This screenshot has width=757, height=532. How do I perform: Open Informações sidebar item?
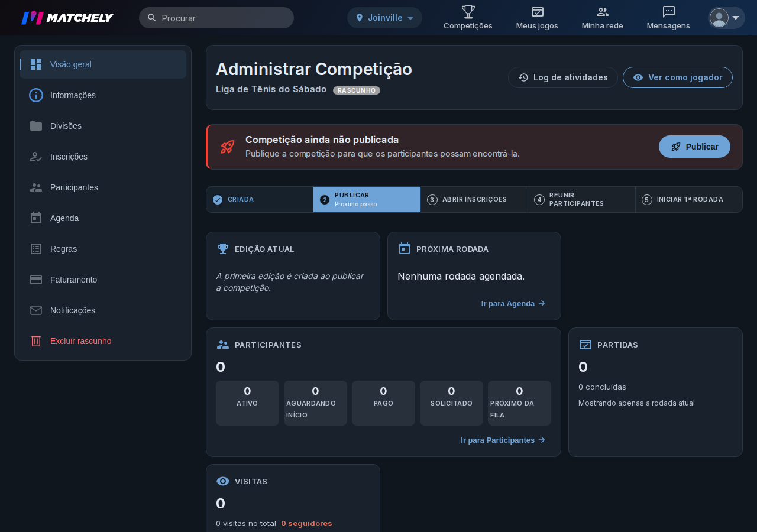point(103,95)
